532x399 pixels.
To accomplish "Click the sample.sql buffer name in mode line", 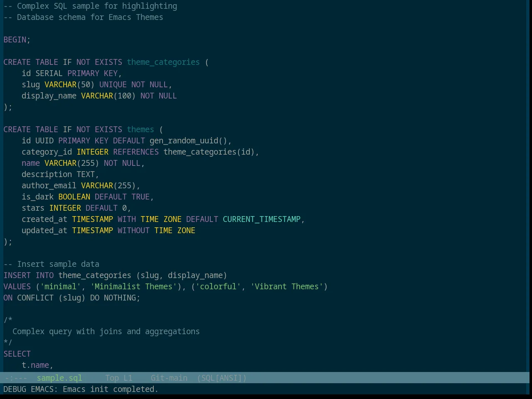I will 59,378.
